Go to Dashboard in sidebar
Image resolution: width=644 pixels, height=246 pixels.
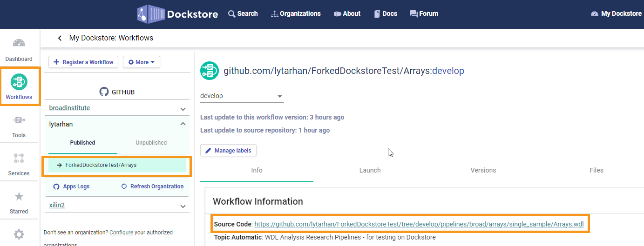coord(19,50)
